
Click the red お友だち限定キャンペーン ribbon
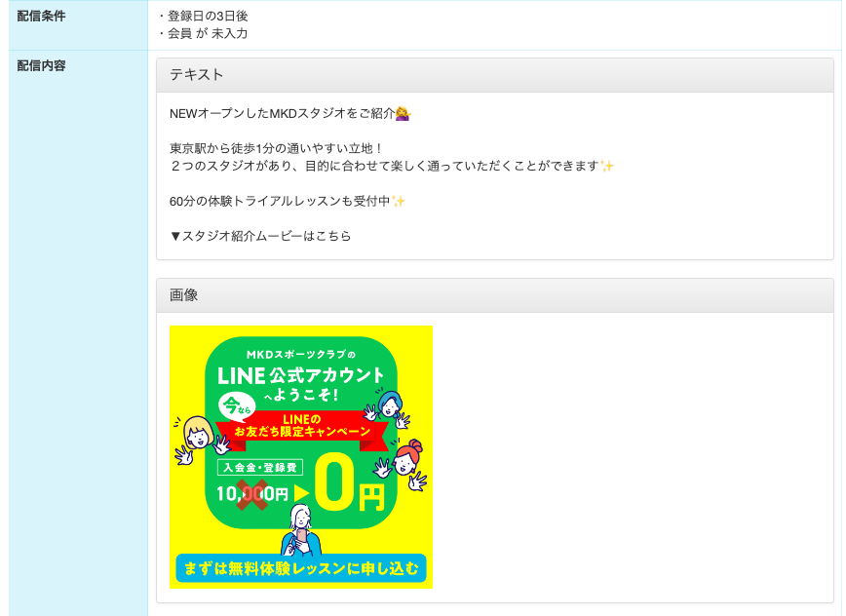point(301,426)
